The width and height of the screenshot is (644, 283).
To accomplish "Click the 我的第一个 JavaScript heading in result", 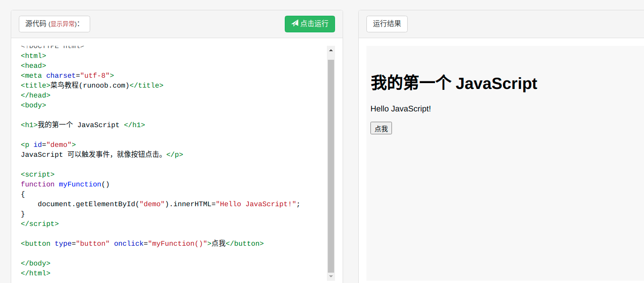I will pos(454,84).
